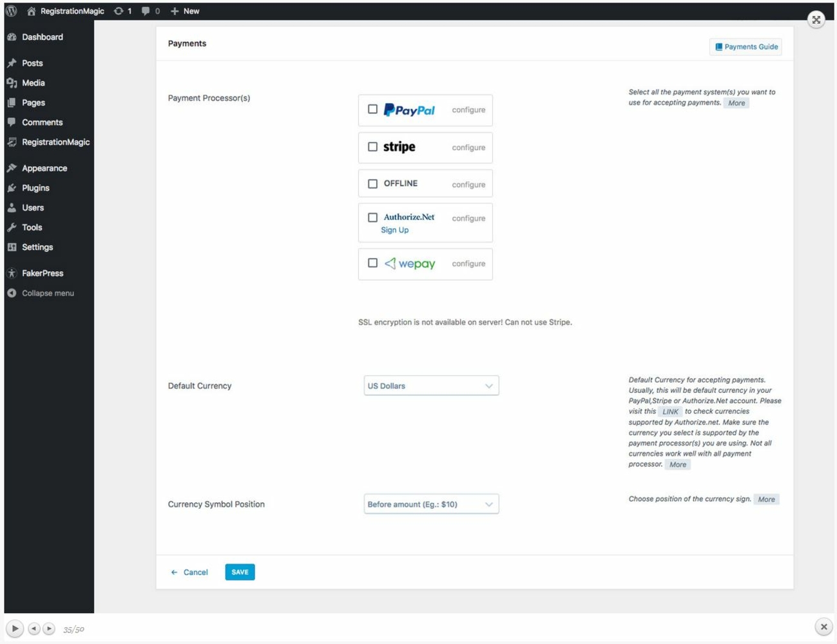The image size is (837, 644).
Task: Click the blue SAVE button
Action: tap(240, 572)
